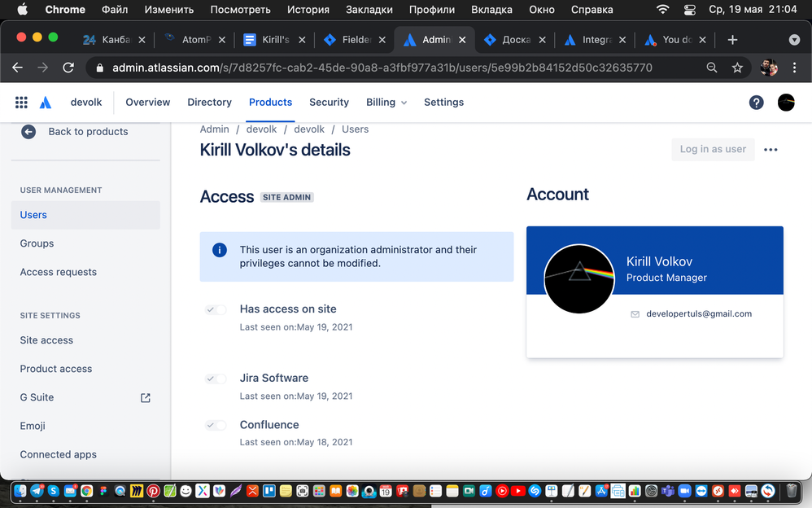
Task: Open a new tab with plus icon
Action: [x=732, y=39]
